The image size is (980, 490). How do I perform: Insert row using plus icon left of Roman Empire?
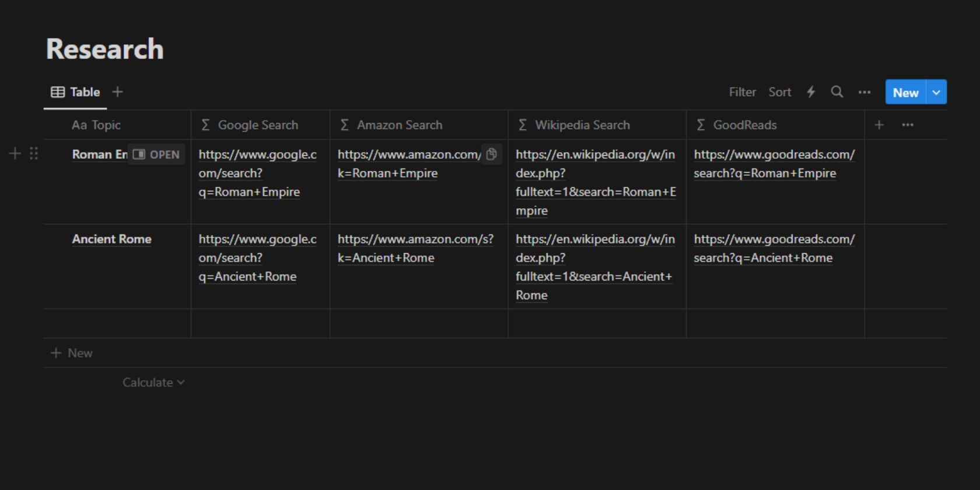15,153
